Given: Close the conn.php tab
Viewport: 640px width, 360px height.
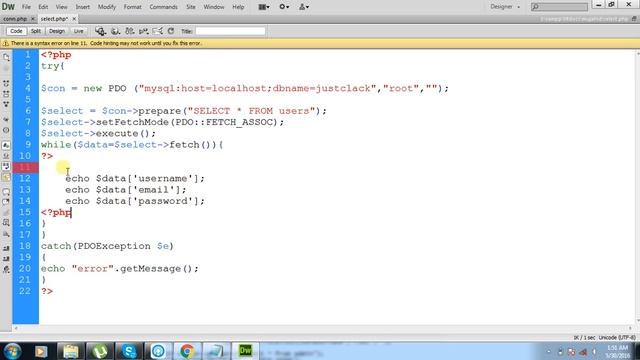Looking at the screenshot, I should (33, 19).
